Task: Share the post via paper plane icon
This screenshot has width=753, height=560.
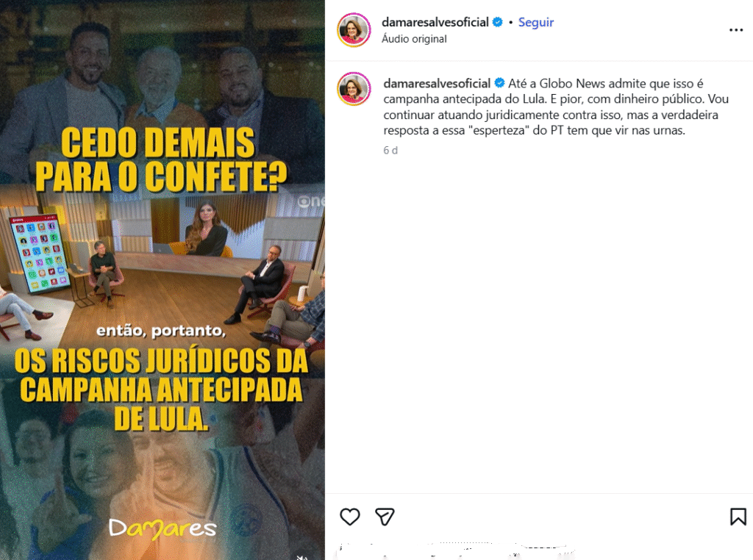Action: point(385,517)
